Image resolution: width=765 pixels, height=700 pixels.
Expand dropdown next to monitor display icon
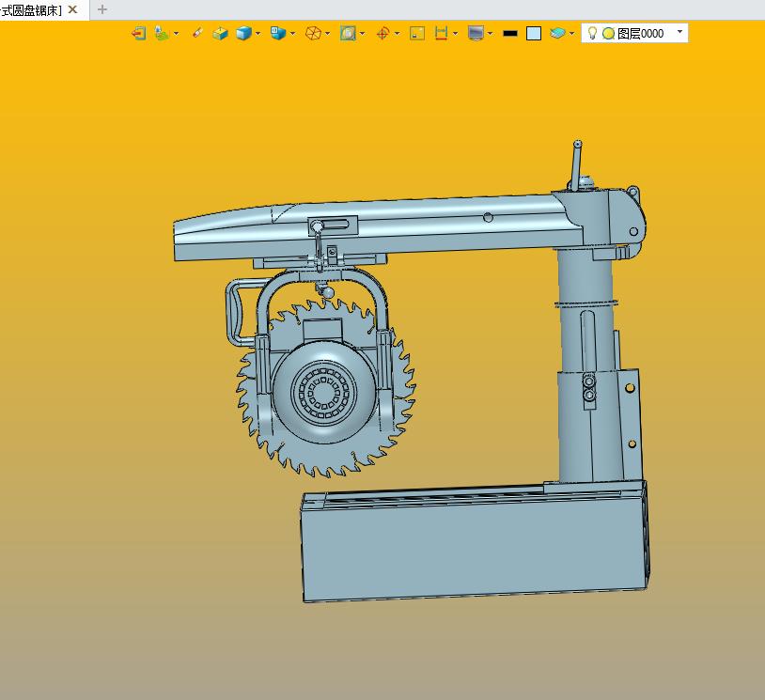pos(490,34)
